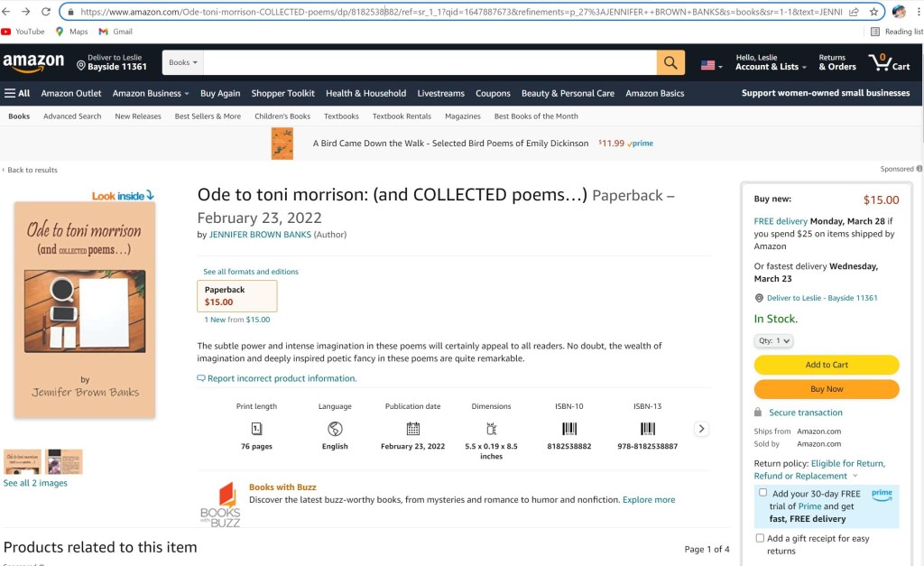Click the US flag language selector
Image resolution: width=924 pixels, height=566 pixels.
[x=710, y=65]
